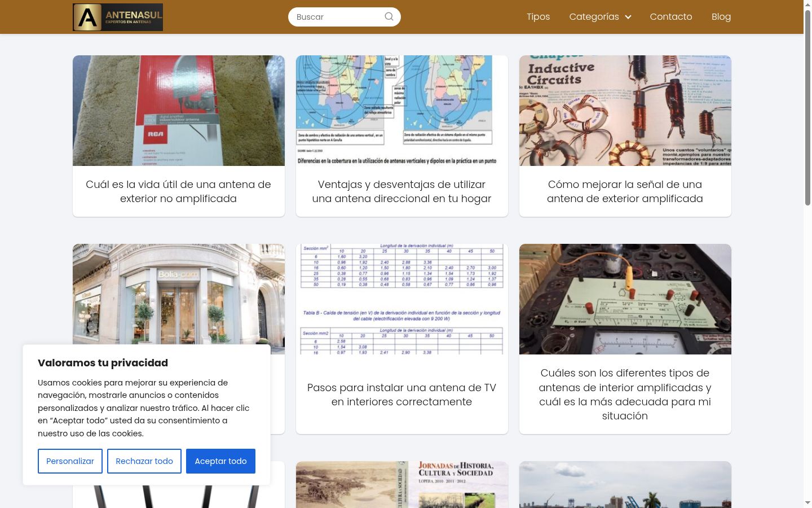Go to the Contacto page
The height and width of the screenshot is (508, 812).
tap(671, 17)
